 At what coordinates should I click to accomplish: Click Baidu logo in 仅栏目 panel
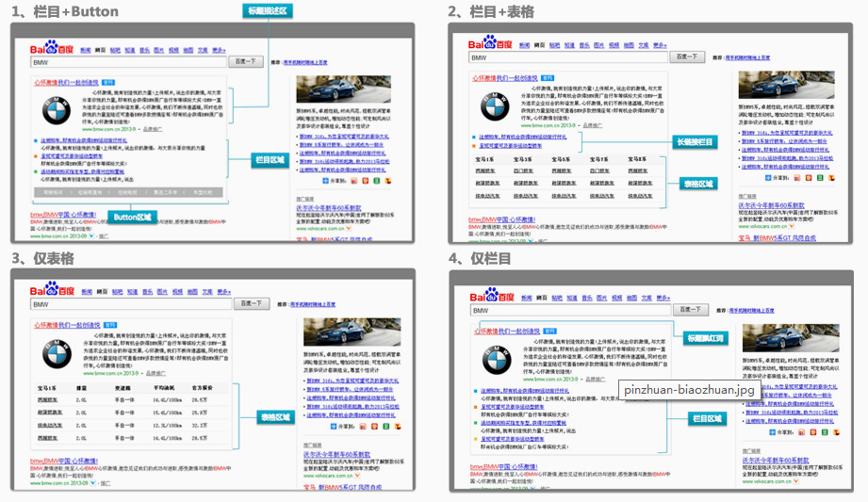tap(492, 295)
